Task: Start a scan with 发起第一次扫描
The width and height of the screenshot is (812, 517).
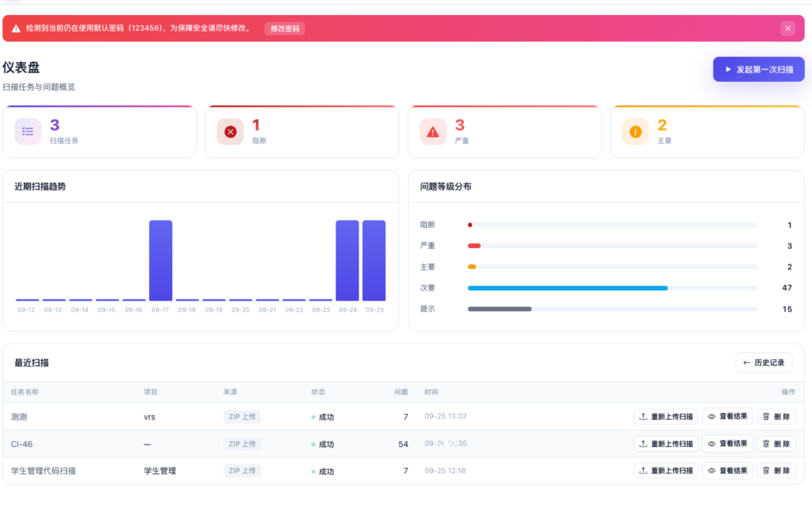Action: (x=759, y=69)
